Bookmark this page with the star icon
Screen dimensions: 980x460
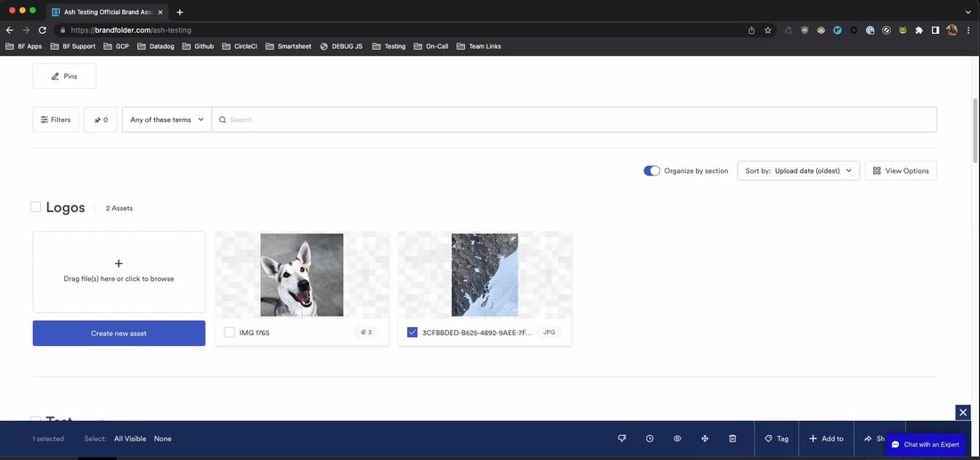click(767, 29)
